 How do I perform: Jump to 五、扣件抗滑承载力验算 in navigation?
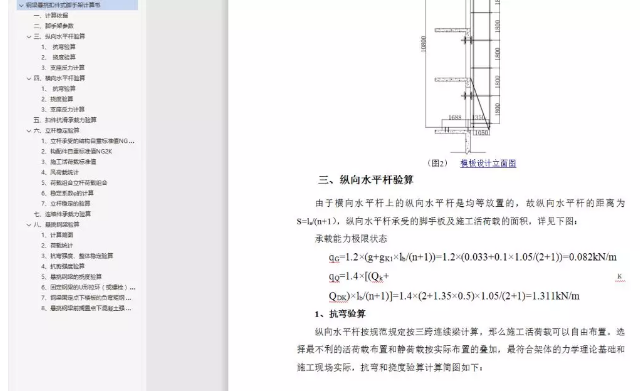[65, 120]
